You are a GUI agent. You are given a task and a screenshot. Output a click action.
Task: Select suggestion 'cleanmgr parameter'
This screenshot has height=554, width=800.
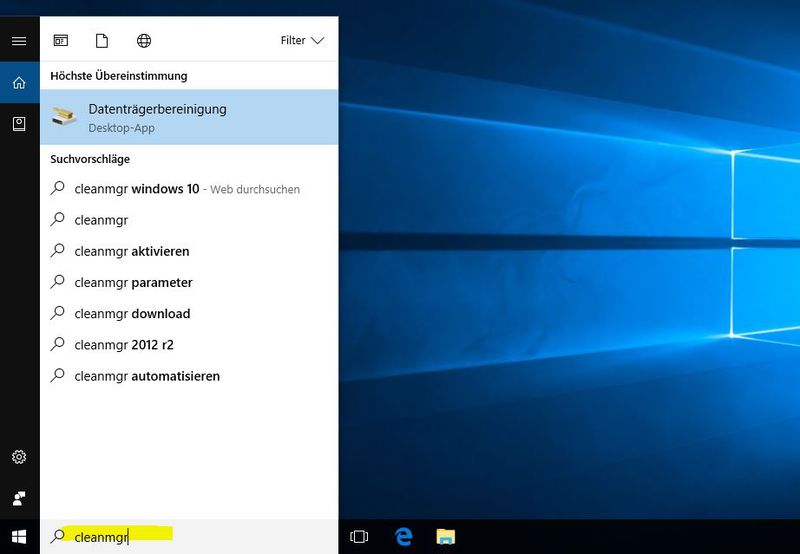[189, 282]
